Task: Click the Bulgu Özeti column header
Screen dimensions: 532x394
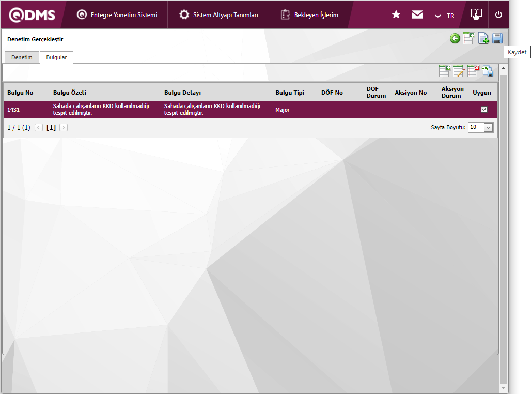Action: tap(70, 93)
